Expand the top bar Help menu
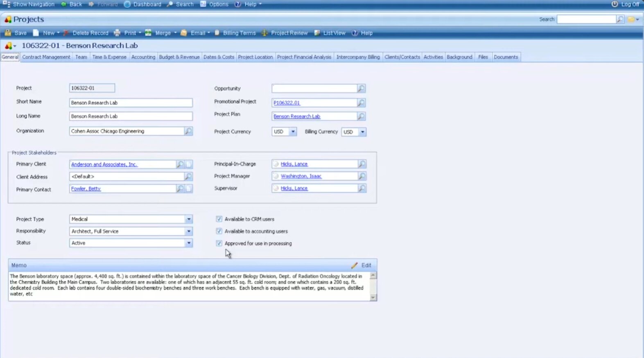644x358 pixels. [x=260, y=4]
